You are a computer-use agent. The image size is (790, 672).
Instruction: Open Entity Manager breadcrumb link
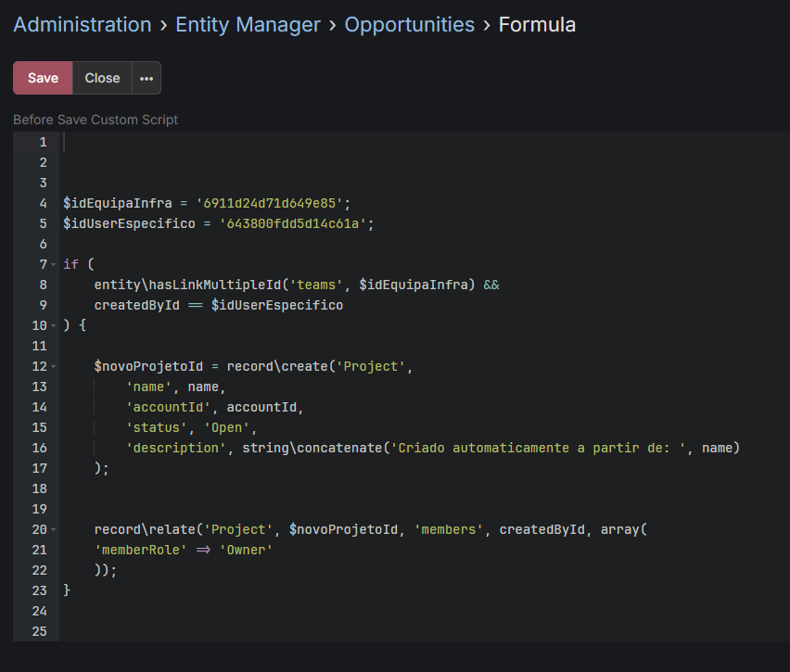click(x=248, y=25)
